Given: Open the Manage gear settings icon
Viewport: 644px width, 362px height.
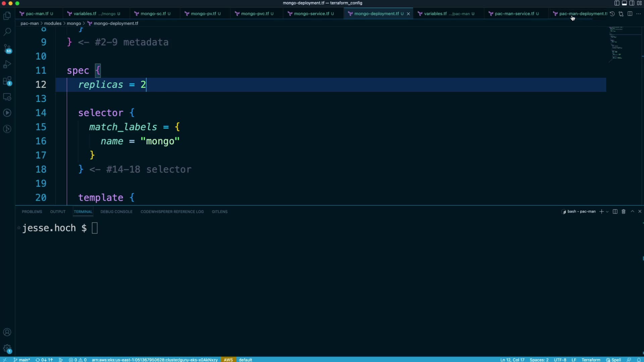Looking at the screenshot, I should coord(7,348).
